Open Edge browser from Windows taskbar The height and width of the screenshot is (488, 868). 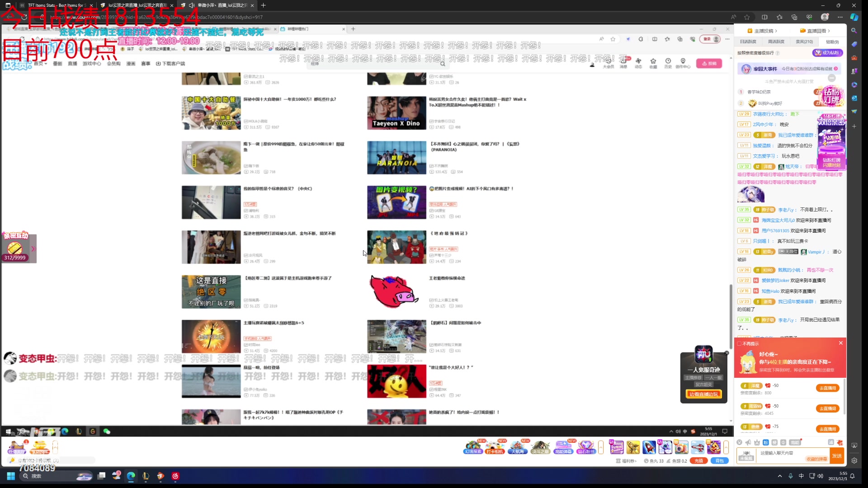[x=131, y=476]
